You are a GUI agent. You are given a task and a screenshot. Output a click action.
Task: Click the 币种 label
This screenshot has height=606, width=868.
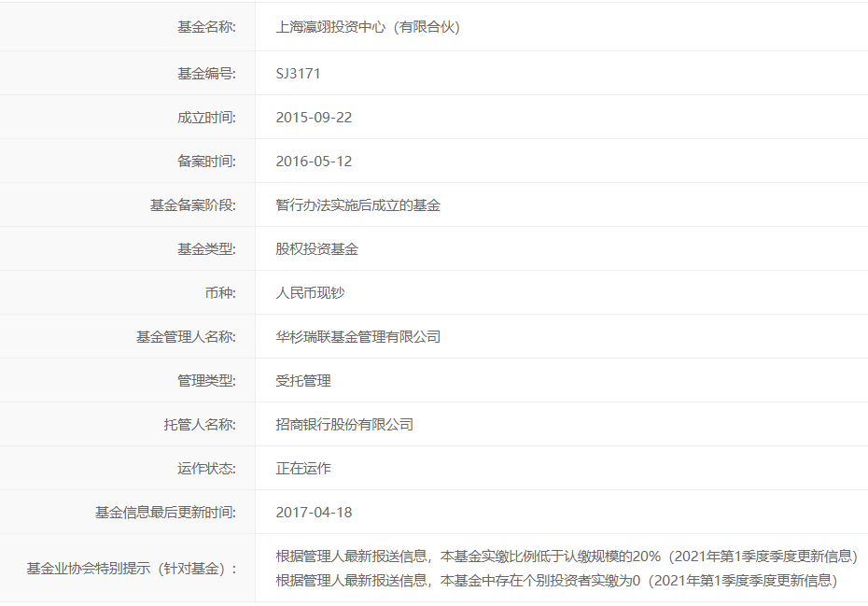pos(220,293)
